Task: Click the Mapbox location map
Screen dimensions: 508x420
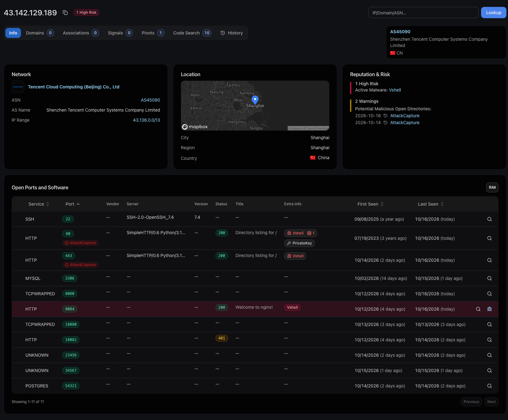Action: [255, 106]
